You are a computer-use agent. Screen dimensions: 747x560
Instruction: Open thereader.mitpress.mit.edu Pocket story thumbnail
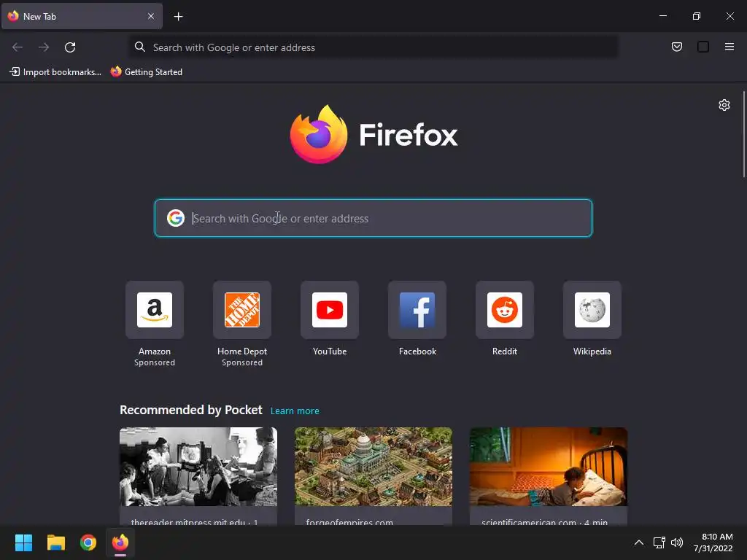[198, 467]
